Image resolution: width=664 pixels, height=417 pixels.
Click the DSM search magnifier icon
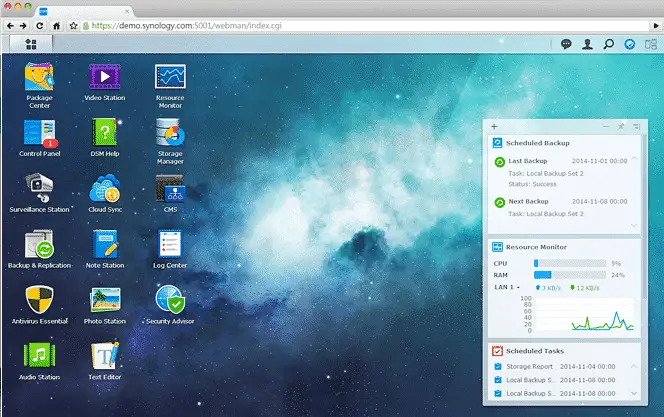pos(609,44)
